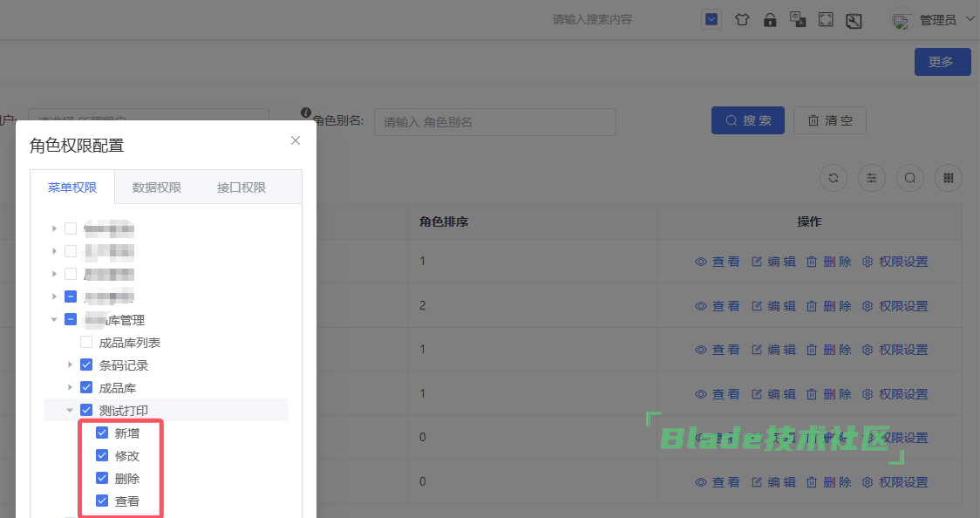Open the column settings sliders icon
Viewport: 980px width, 518px height.
[x=872, y=178]
